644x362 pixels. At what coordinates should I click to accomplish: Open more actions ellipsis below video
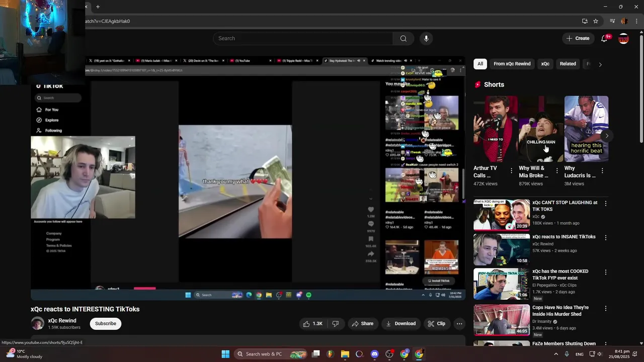pyautogui.click(x=459, y=324)
